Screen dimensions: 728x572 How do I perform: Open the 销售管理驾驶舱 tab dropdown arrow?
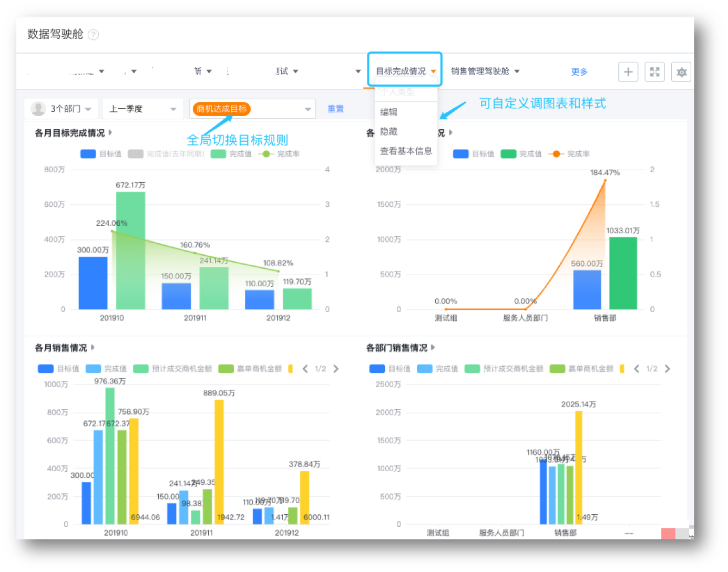pos(517,71)
